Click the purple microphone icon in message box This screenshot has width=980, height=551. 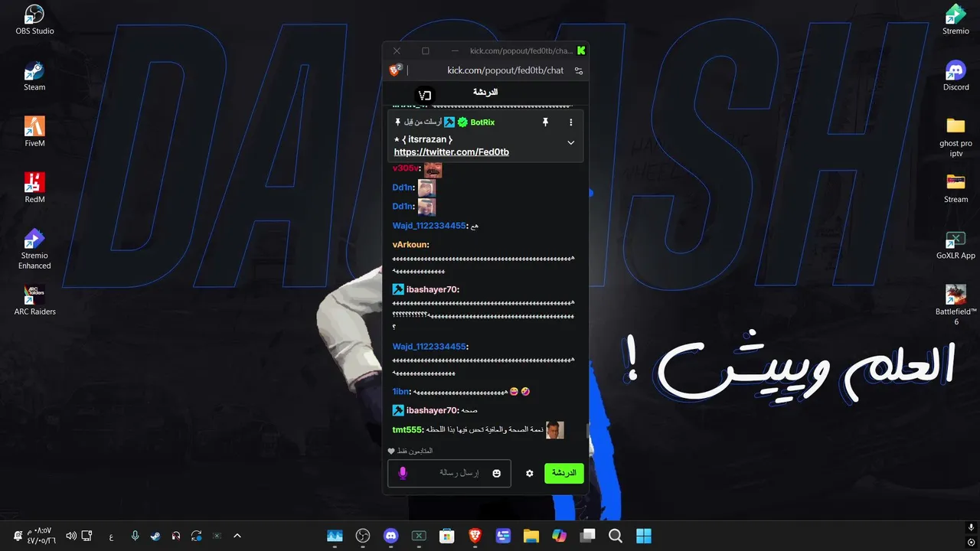point(403,474)
